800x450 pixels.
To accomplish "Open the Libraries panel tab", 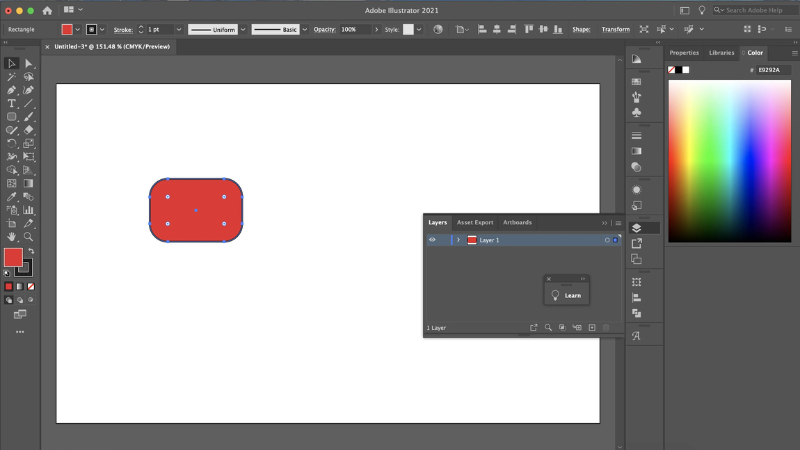I will coord(721,52).
